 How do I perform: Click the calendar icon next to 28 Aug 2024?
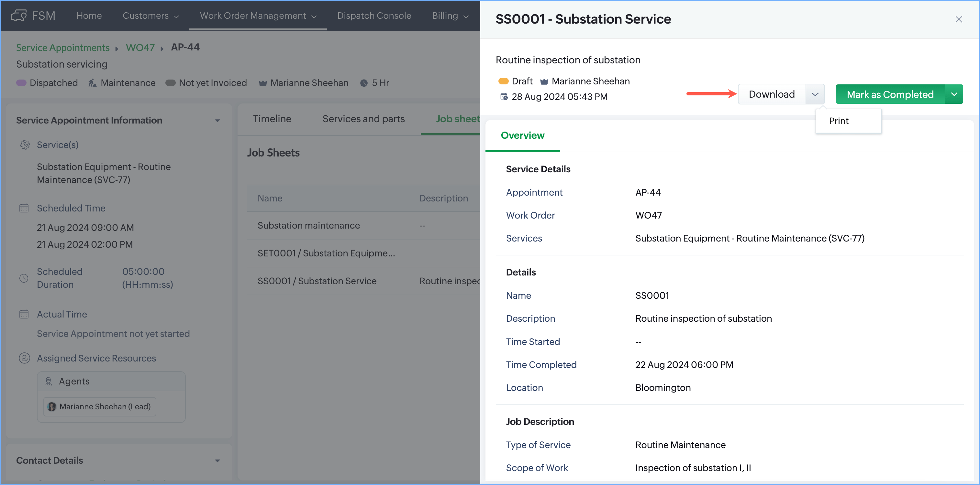pyautogui.click(x=504, y=97)
